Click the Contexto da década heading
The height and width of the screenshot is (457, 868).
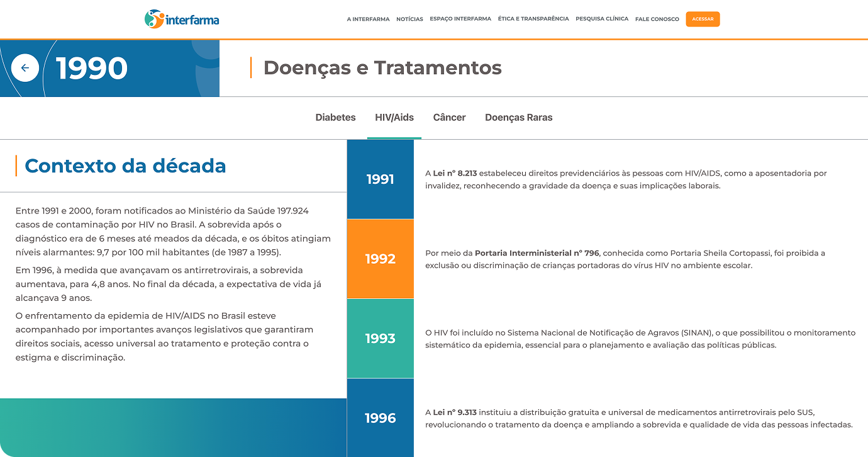click(x=125, y=166)
